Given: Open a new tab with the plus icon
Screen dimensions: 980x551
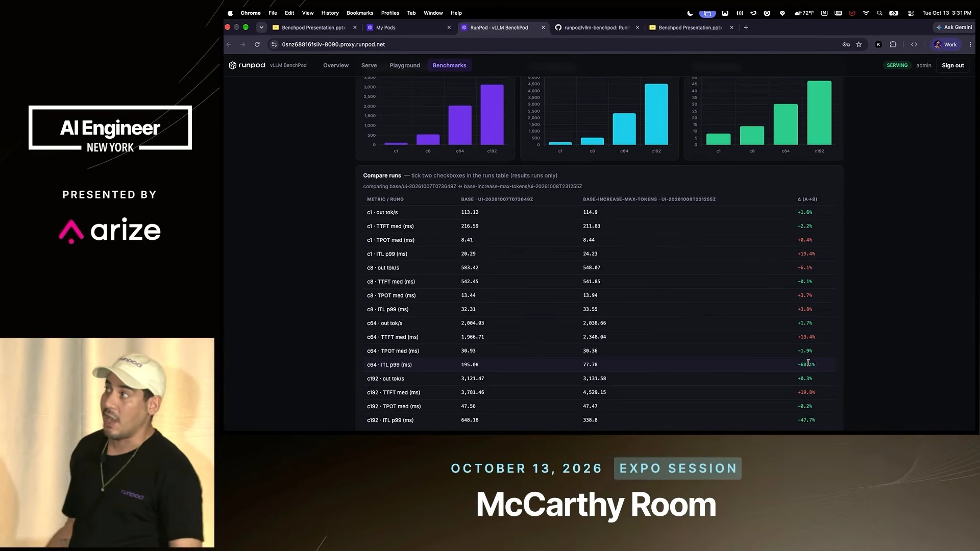Looking at the screenshot, I should (746, 28).
